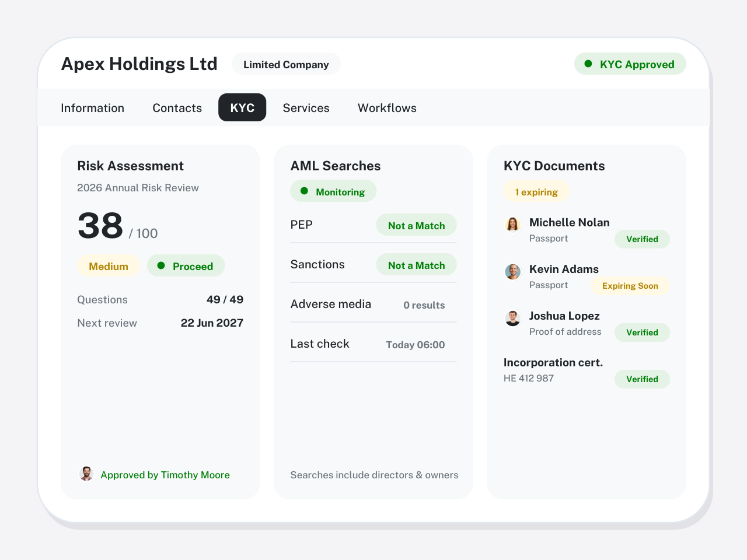Click Joshua Lopez's Verified badge
This screenshot has width=747, height=560.
pyautogui.click(x=642, y=332)
